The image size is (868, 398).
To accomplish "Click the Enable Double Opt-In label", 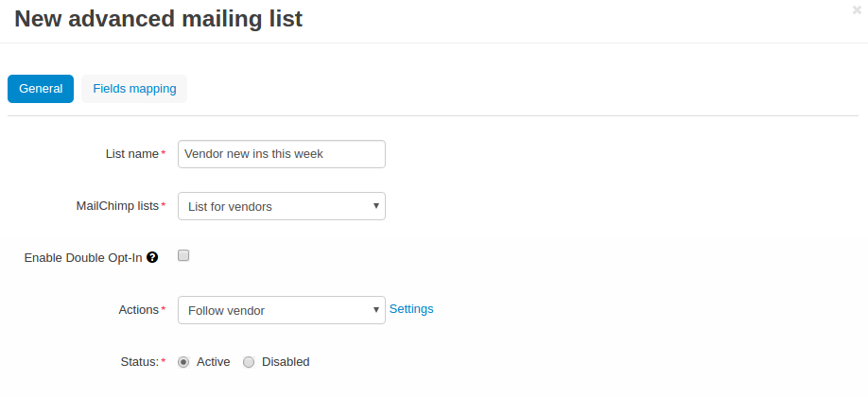I will tap(83, 258).
